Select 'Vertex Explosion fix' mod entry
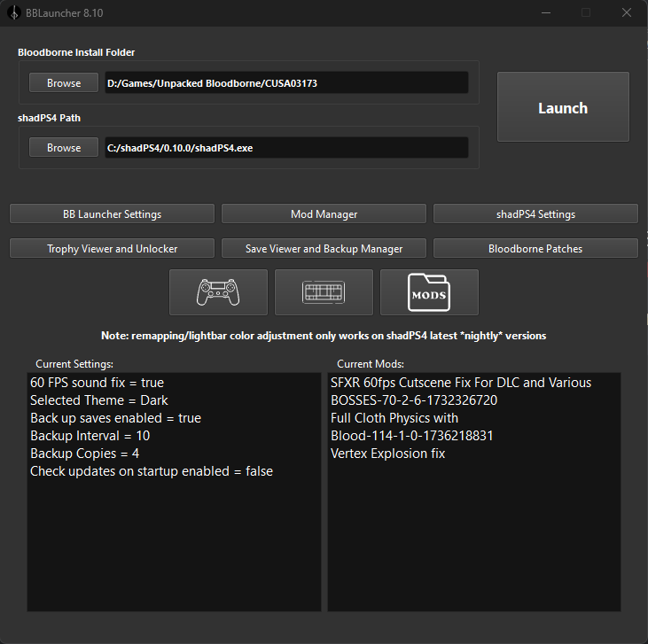Image resolution: width=648 pixels, height=644 pixels. (x=387, y=454)
